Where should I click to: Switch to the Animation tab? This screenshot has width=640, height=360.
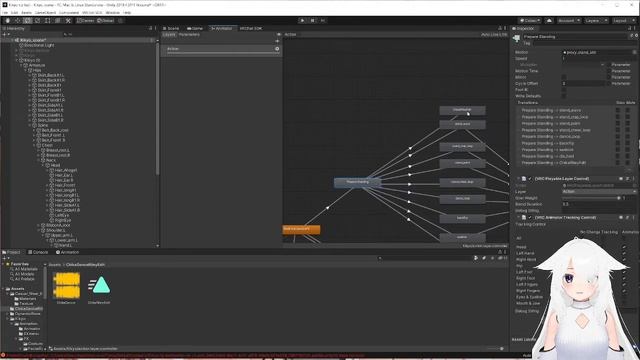(67, 252)
